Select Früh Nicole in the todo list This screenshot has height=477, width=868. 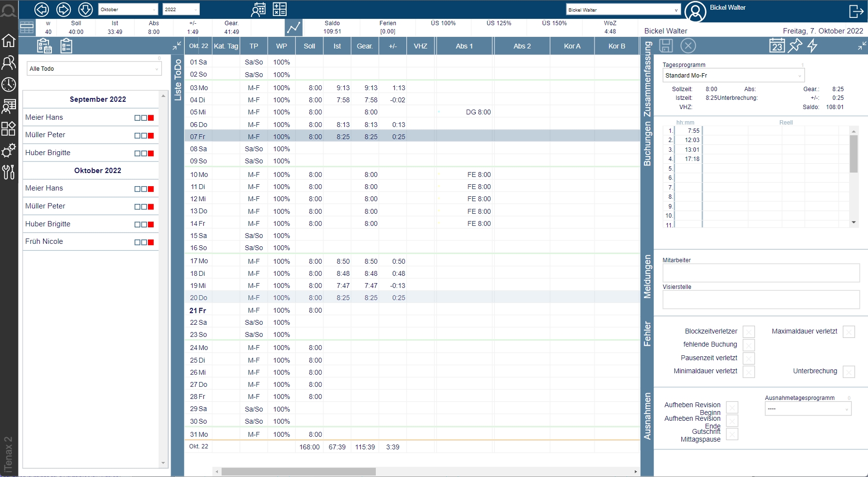click(44, 241)
